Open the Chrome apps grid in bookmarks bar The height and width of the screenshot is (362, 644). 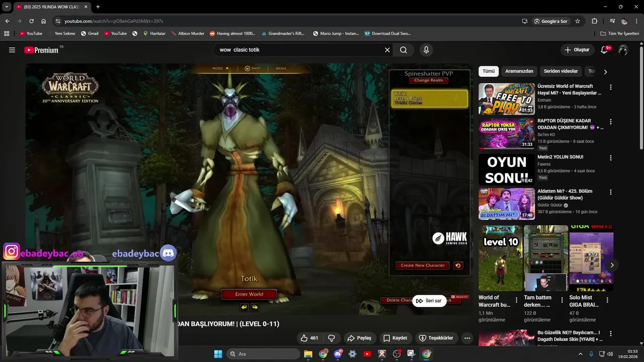click(7, 33)
